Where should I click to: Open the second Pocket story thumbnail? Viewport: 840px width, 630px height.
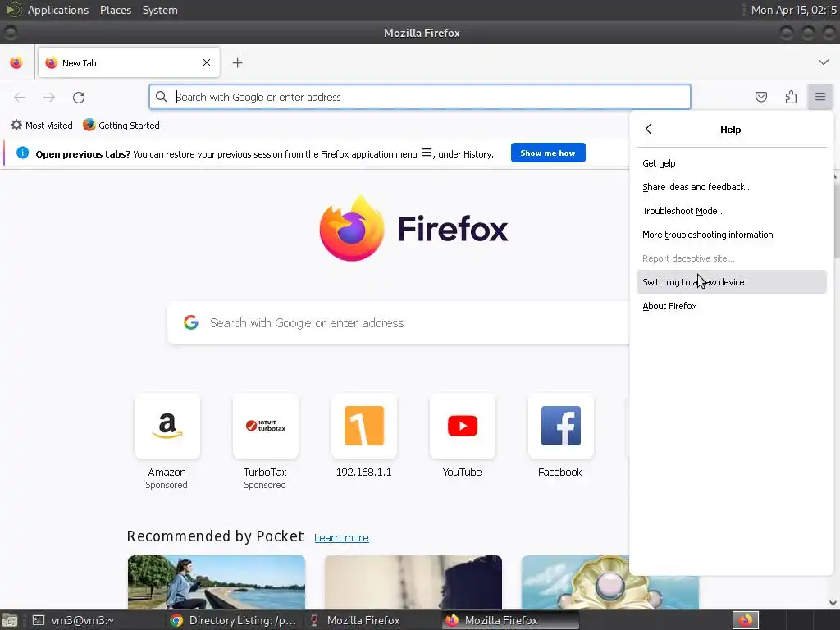[413, 582]
